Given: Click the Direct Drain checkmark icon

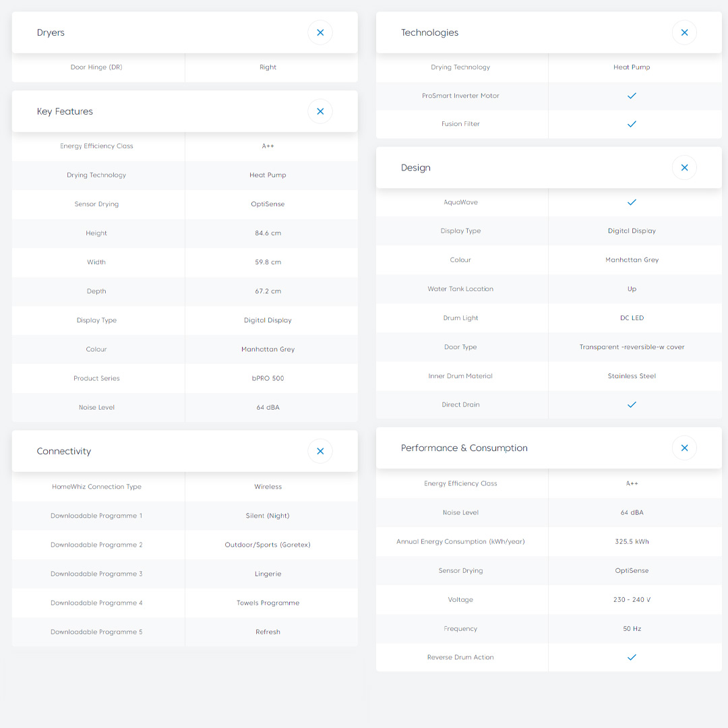Looking at the screenshot, I should tap(632, 404).
